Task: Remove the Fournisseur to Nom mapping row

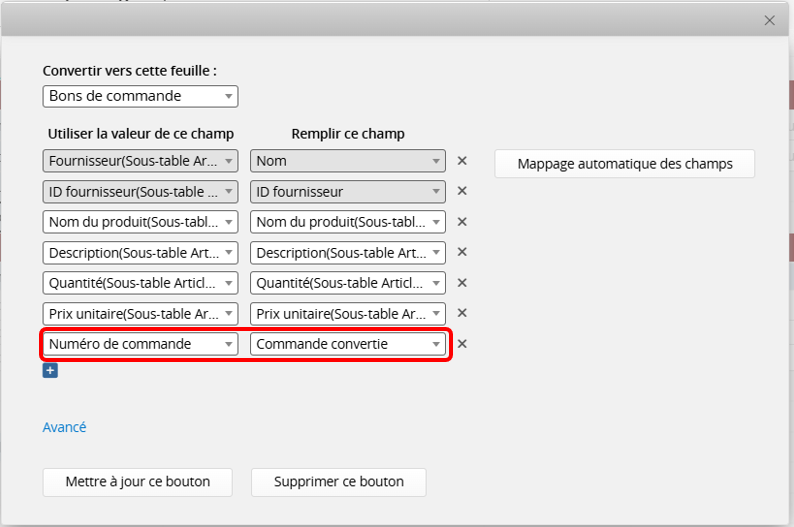Action: tap(462, 160)
